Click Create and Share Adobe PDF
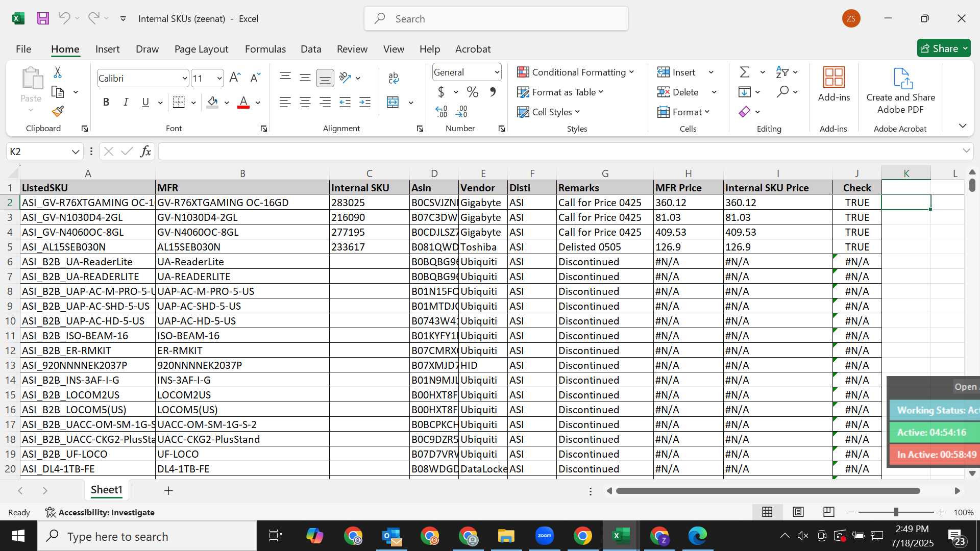The height and width of the screenshot is (551, 980). point(901,91)
